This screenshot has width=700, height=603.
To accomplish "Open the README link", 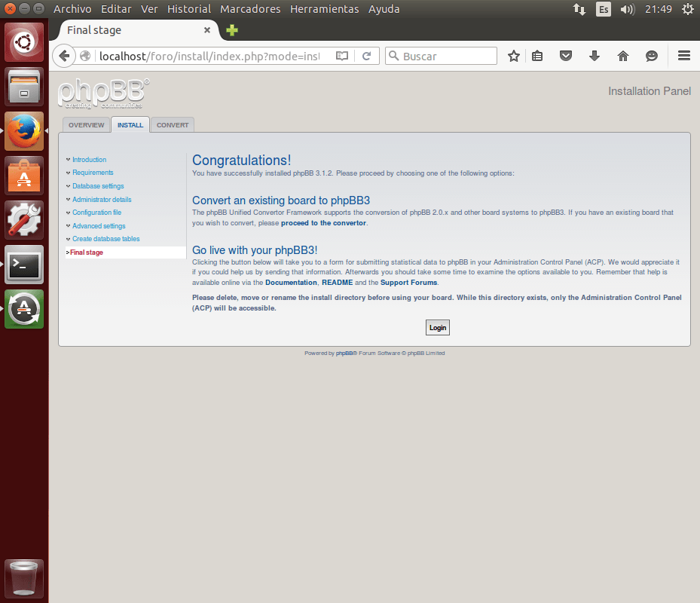I will coord(337,283).
